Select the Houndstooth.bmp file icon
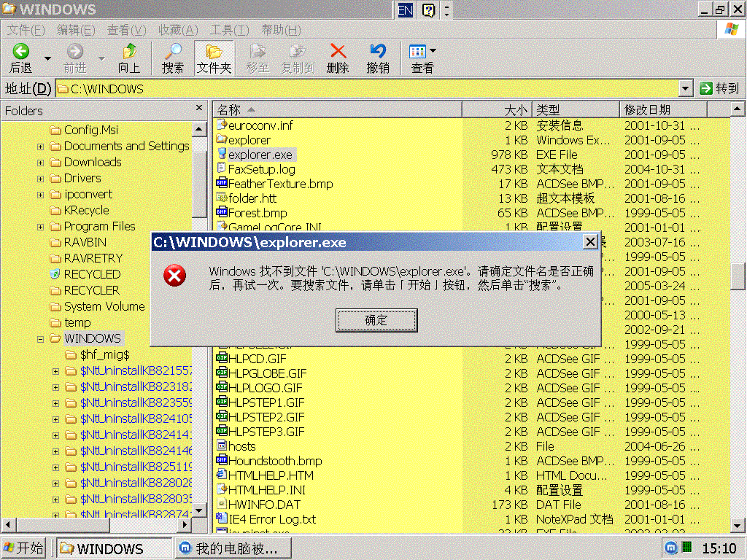Screen dimensions: 747x560 click(x=222, y=461)
